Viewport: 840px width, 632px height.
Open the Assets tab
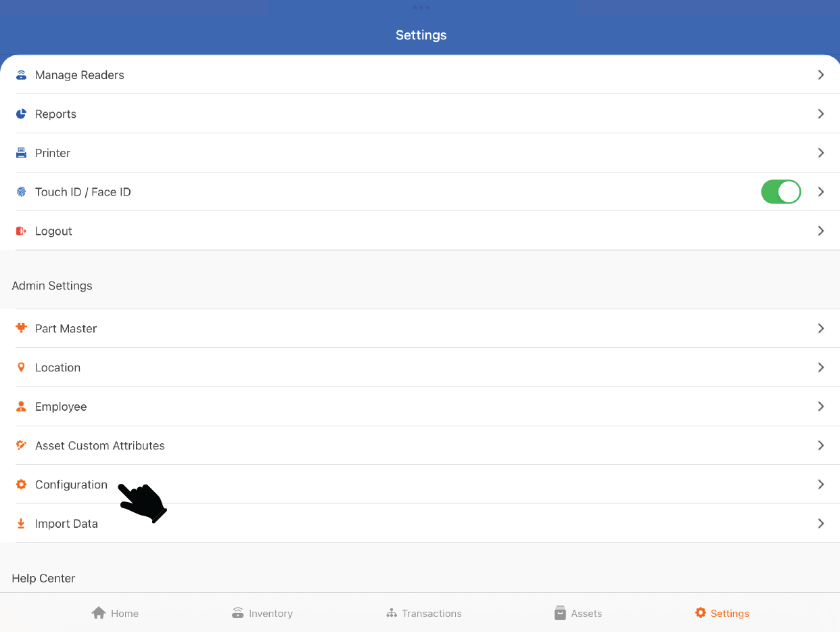click(x=578, y=613)
